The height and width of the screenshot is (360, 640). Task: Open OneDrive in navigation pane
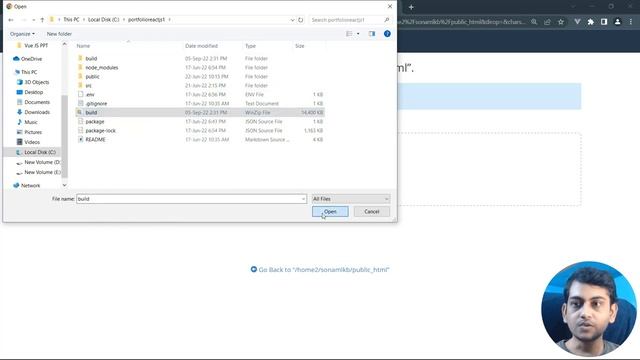[31, 59]
